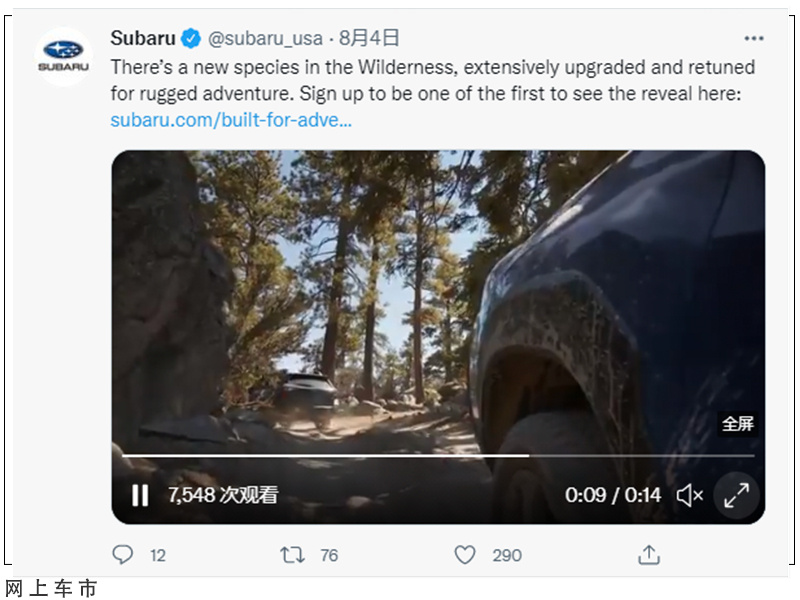Retweet the Subaru post
The height and width of the screenshot is (600, 800).
[x=292, y=555]
